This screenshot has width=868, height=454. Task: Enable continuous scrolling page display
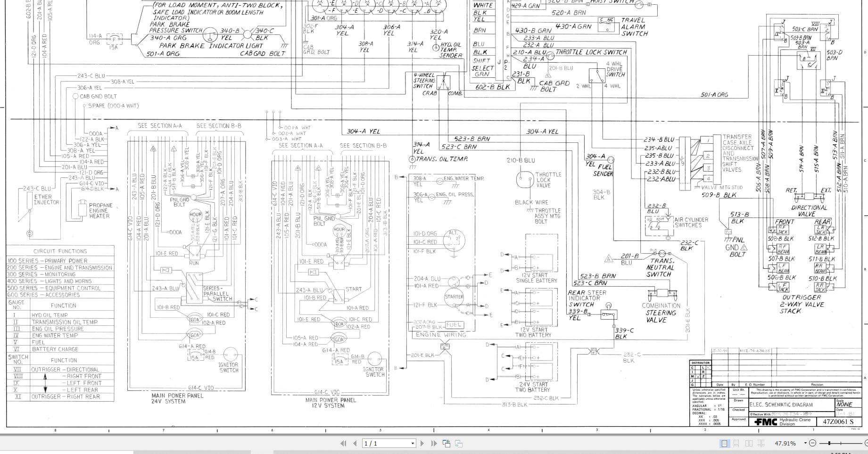click(x=736, y=443)
